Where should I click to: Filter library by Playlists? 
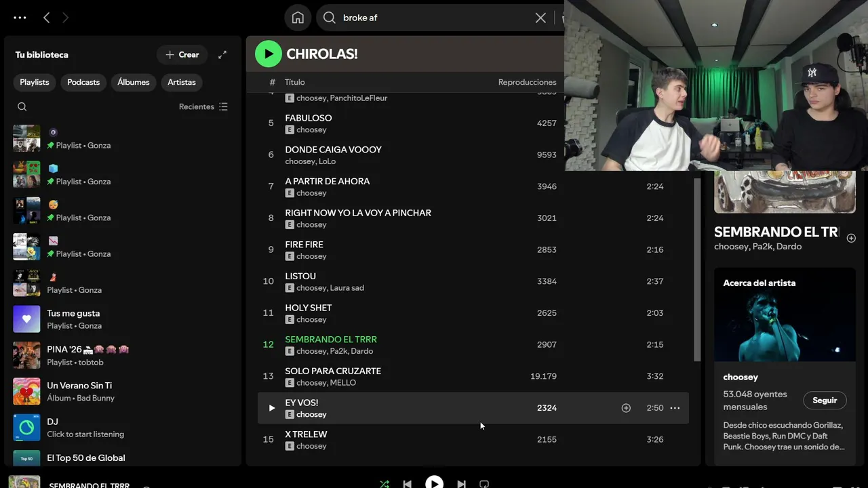pyautogui.click(x=35, y=82)
